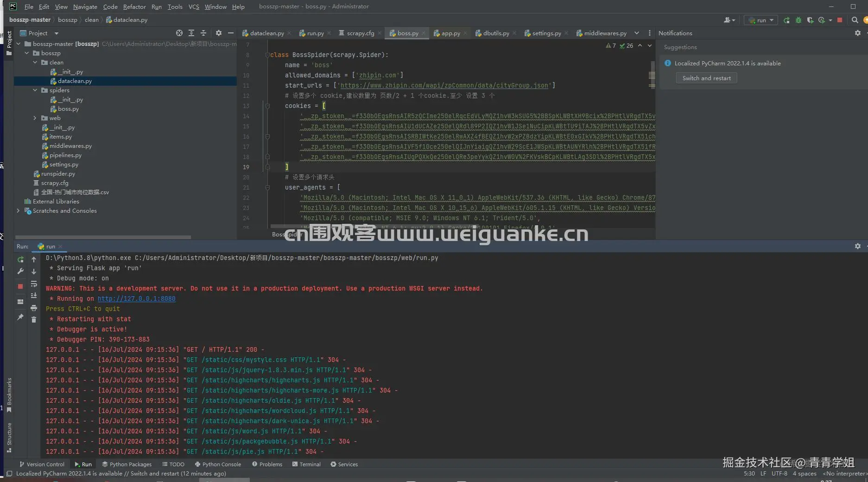Screen dimensions: 868x482
Task: Open the Python Packages tool window
Action: [127, 464]
